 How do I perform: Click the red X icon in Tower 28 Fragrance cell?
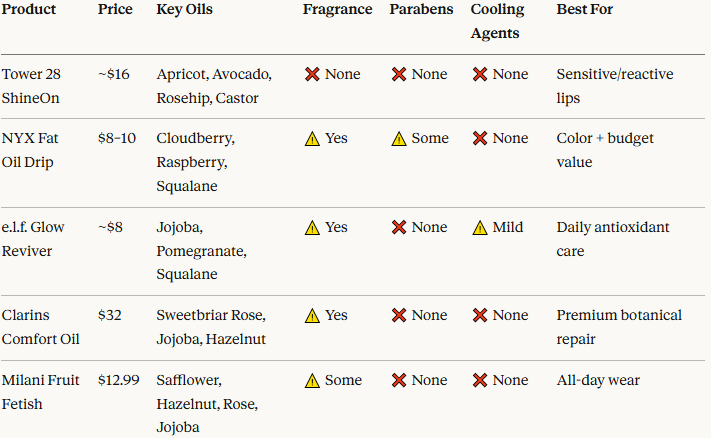tap(312, 74)
